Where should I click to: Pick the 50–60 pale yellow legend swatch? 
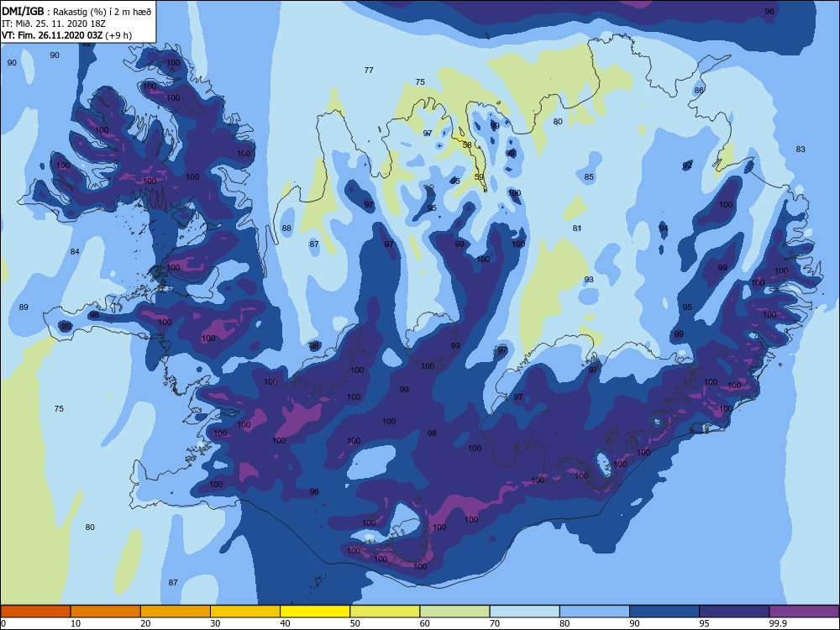point(386,612)
